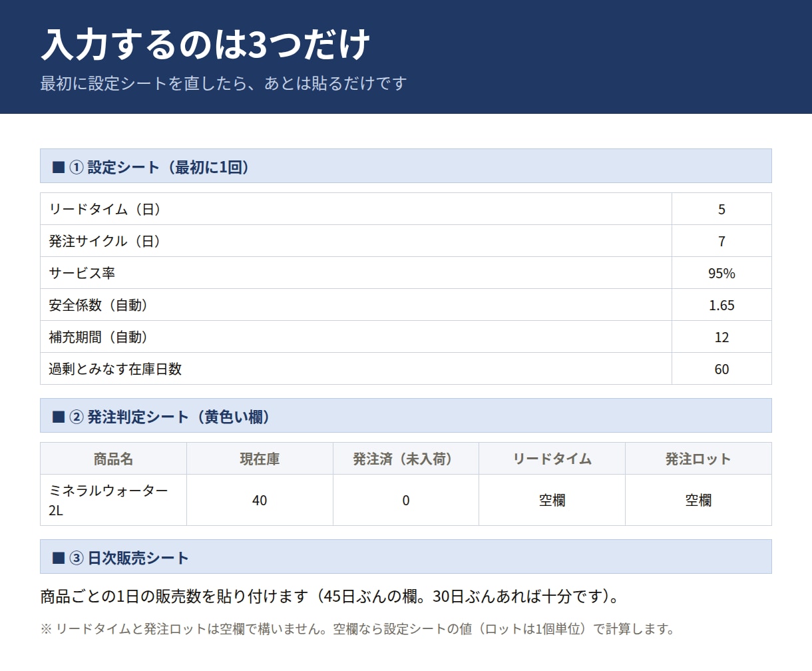Click the sentence 商品ごとの1日の販売数を貼り付けます
This screenshot has width=812, height=671.
(x=174, y=596)
